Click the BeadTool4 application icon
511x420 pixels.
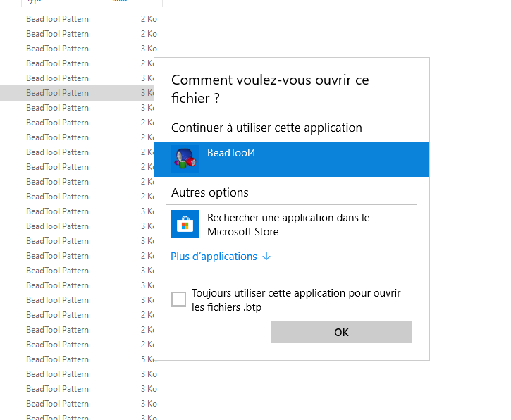(x=185, y=159)
